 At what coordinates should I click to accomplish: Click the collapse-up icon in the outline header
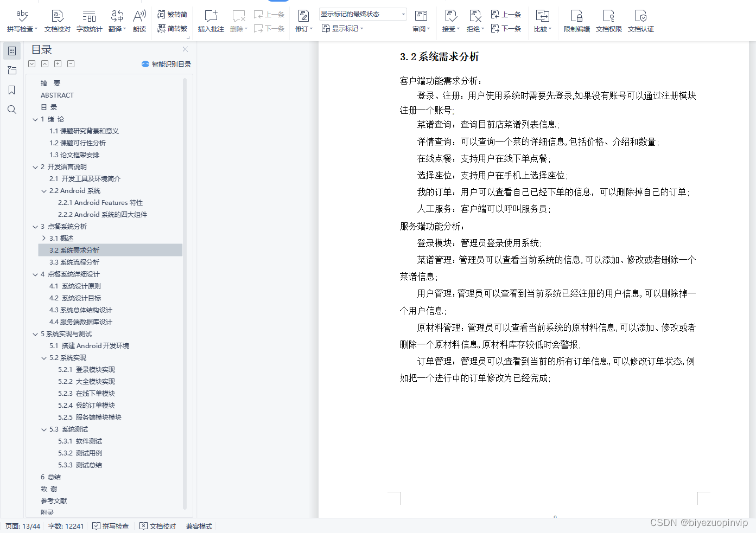45,64
